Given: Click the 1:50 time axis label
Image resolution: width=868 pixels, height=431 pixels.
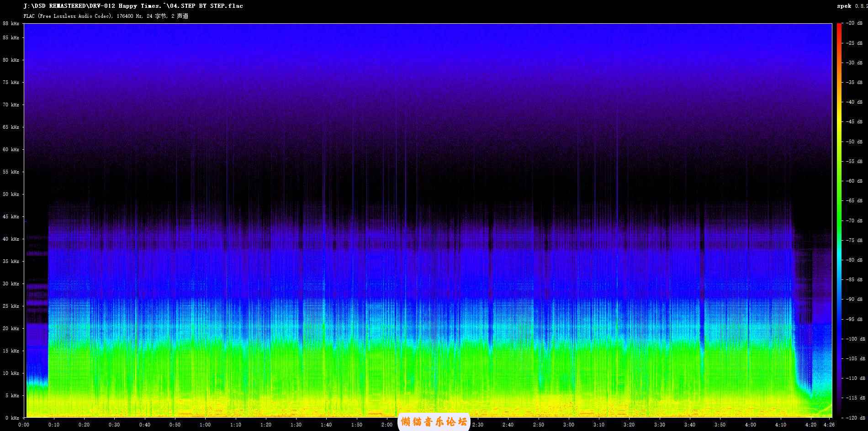Looking at the screenshot, I should (x=357, y=425).
